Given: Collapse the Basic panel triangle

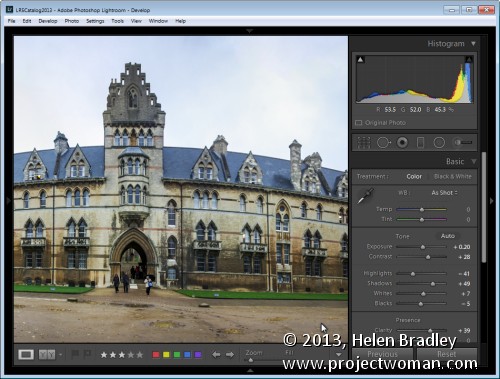Looking at the screenshot, I should [x=474, y=162].
